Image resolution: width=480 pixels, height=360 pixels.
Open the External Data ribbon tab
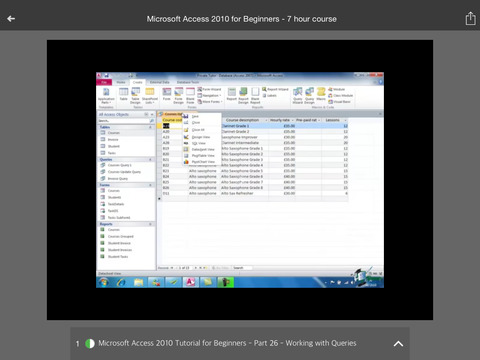point(160,82)
